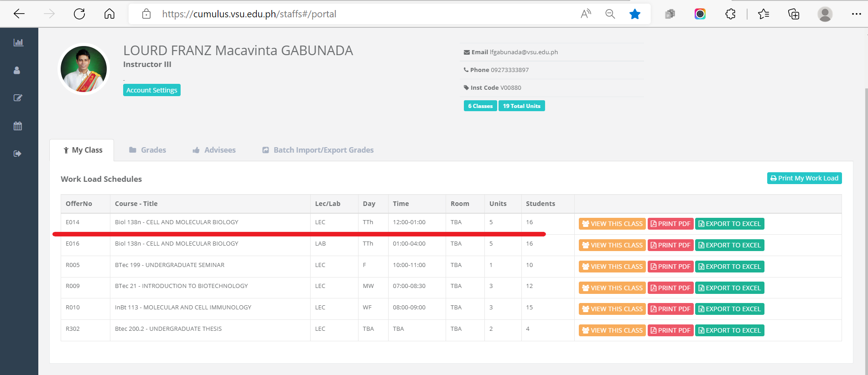Go to the browser home page
Screen dimensions: 868x375
tap(109, 14)
